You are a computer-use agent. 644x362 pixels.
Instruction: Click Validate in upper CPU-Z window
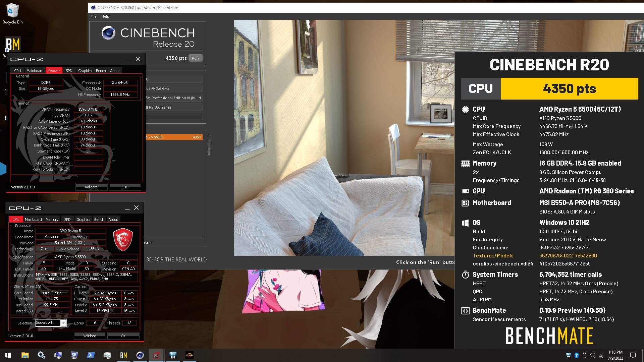click(91, 187)
